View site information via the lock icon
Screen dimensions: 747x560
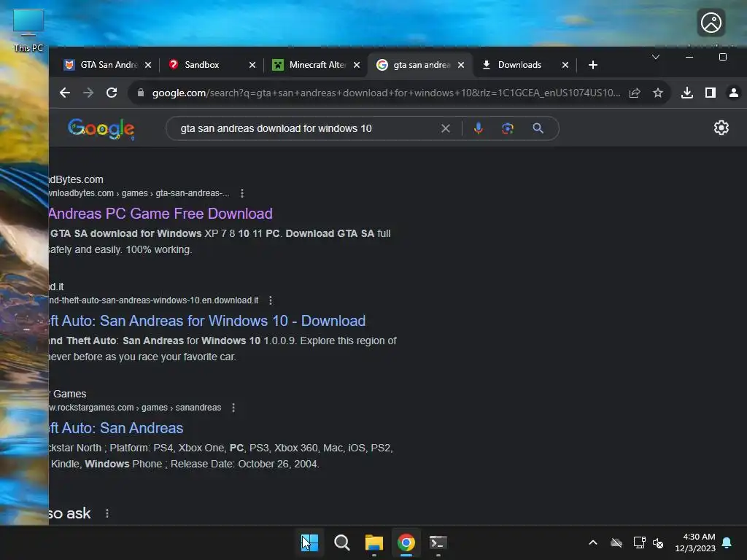141,93
